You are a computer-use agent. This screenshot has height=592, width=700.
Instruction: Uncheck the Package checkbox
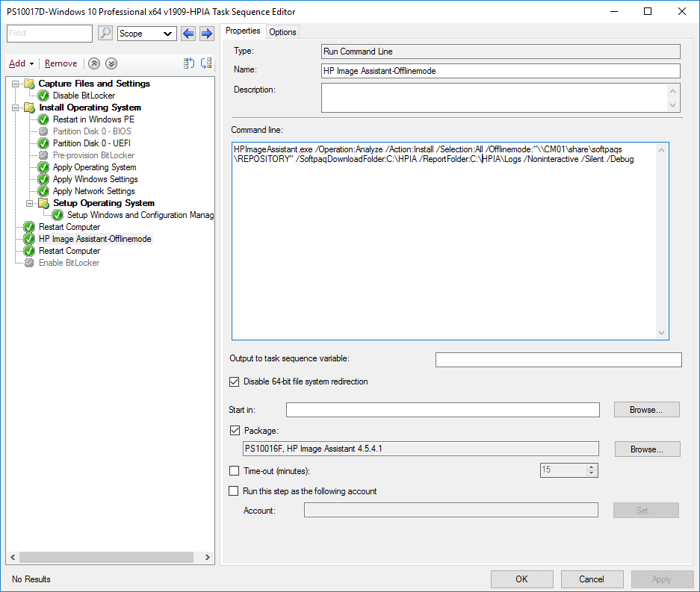point(235,431)
